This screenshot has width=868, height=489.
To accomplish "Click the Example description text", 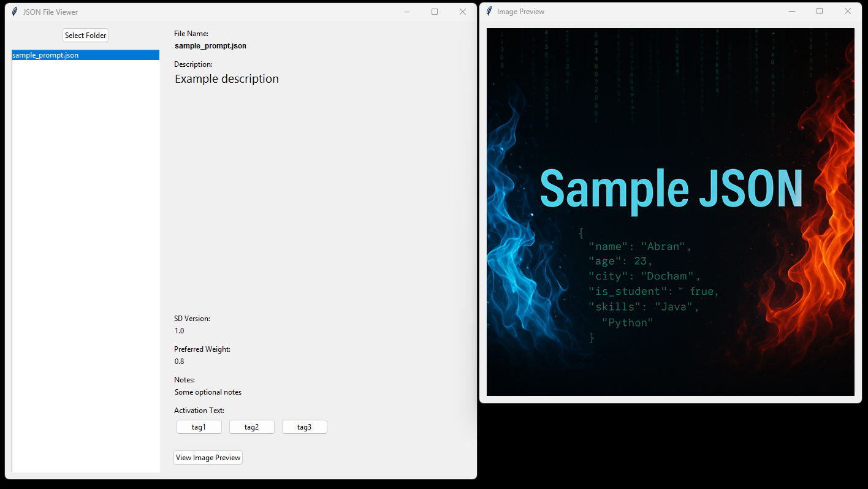I will pyautogui.click(x=226, y=78).
